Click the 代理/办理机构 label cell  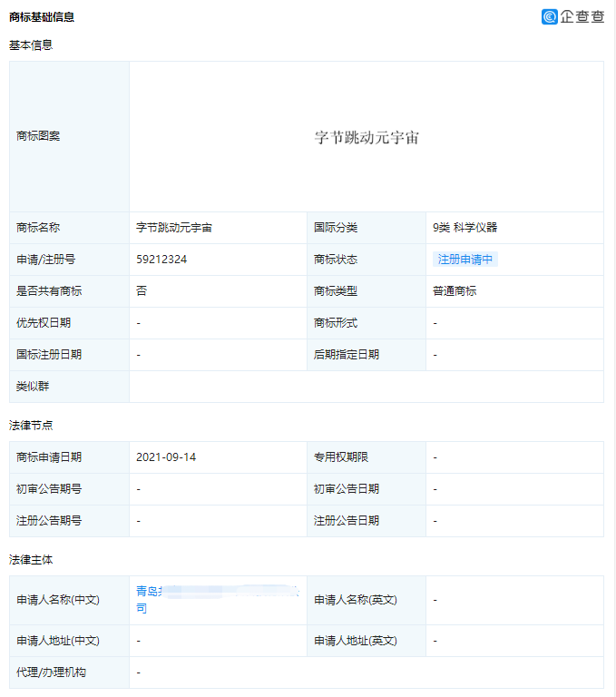(x=69, y=672)
